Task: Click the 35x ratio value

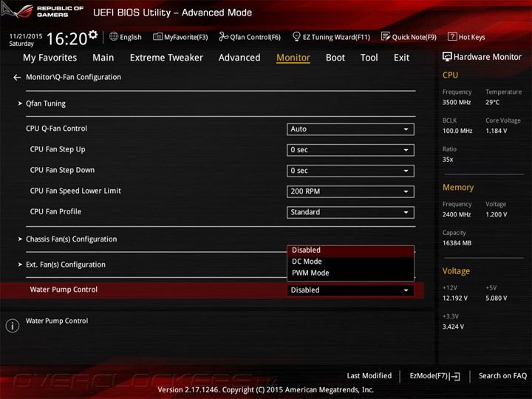Action: coord(448,160)
